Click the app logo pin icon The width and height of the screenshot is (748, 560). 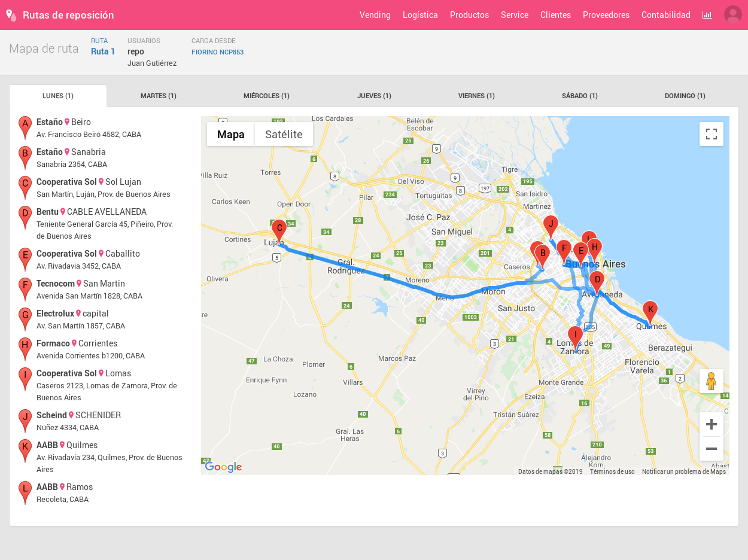tap(11, 15)
